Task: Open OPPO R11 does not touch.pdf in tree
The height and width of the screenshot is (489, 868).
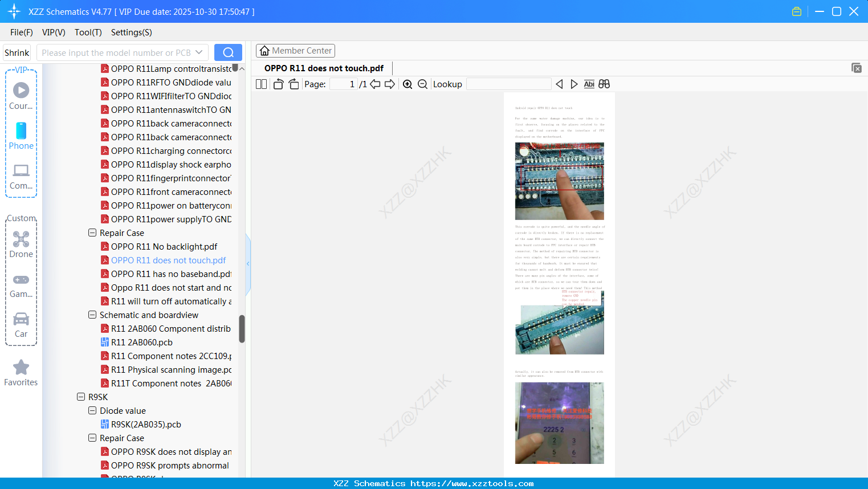Action: pos(169,260)
